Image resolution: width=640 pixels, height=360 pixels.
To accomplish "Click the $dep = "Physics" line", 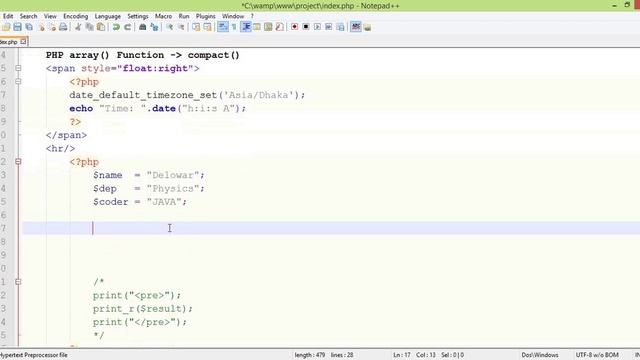I will pyautogui.click(x=149, y=189).
